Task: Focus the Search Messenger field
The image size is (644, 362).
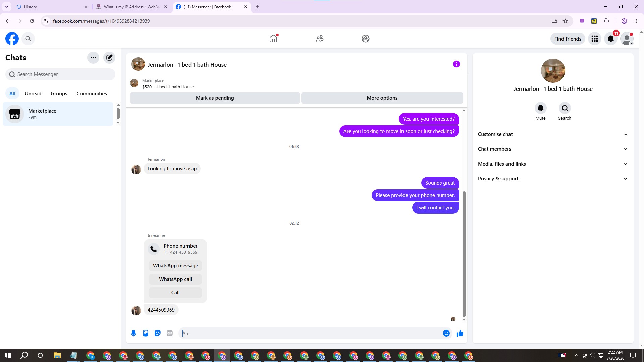Action: point(60,74)
